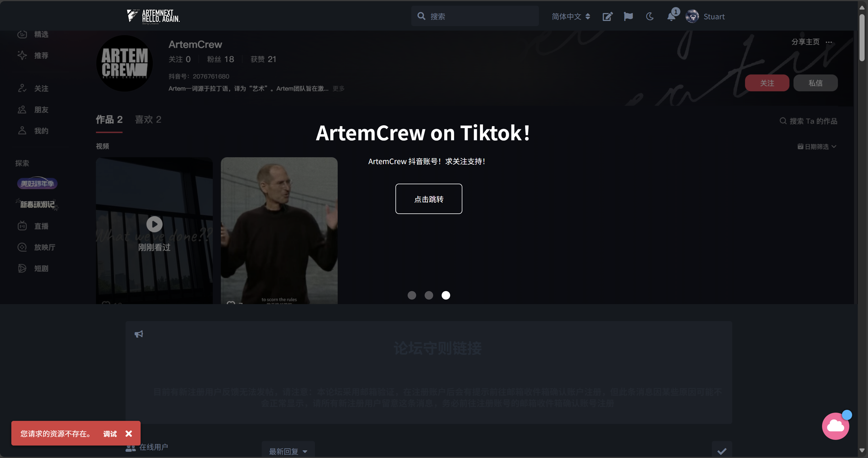Image resolution: width=868 pixels, height=458 pixels.
Task: Dismiss the resource-not-found error toast
Action: point(129,433)
